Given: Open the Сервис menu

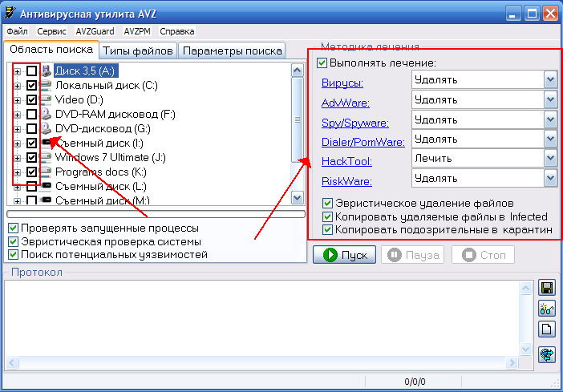Looking at the screenshot, I should [x=51, y=31].
